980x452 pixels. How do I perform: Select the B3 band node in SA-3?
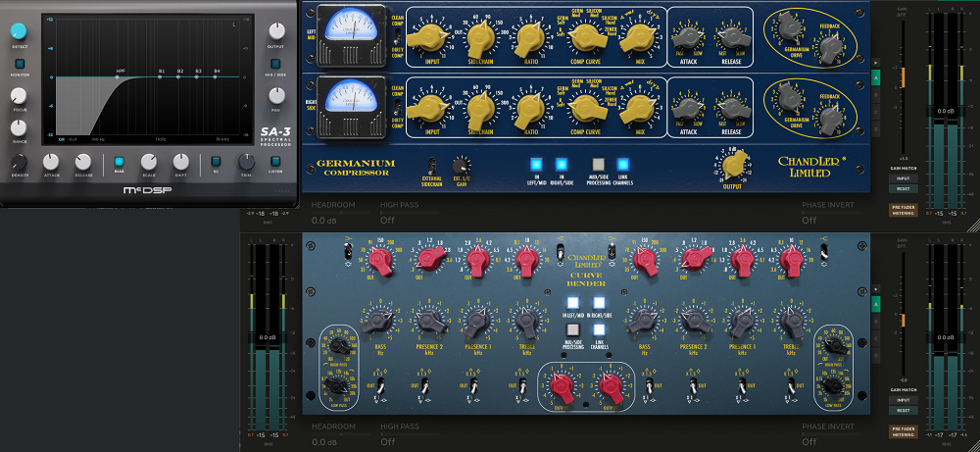pyautogui.click(x=198, y=76)
